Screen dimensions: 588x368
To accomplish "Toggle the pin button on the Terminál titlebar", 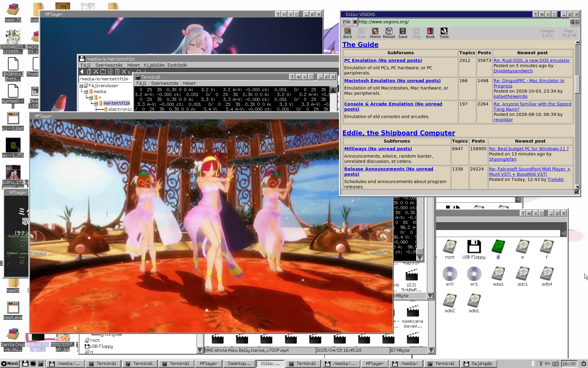I will [x=292, y=77].
